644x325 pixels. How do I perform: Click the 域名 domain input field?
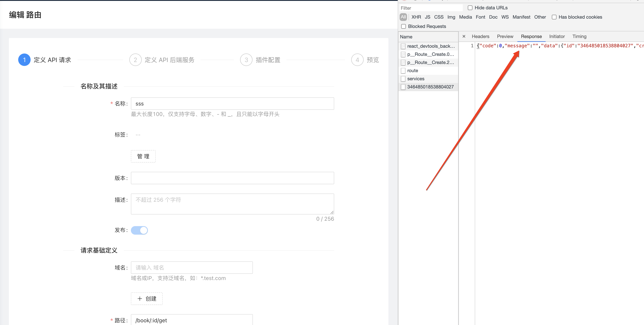[192, 267]
